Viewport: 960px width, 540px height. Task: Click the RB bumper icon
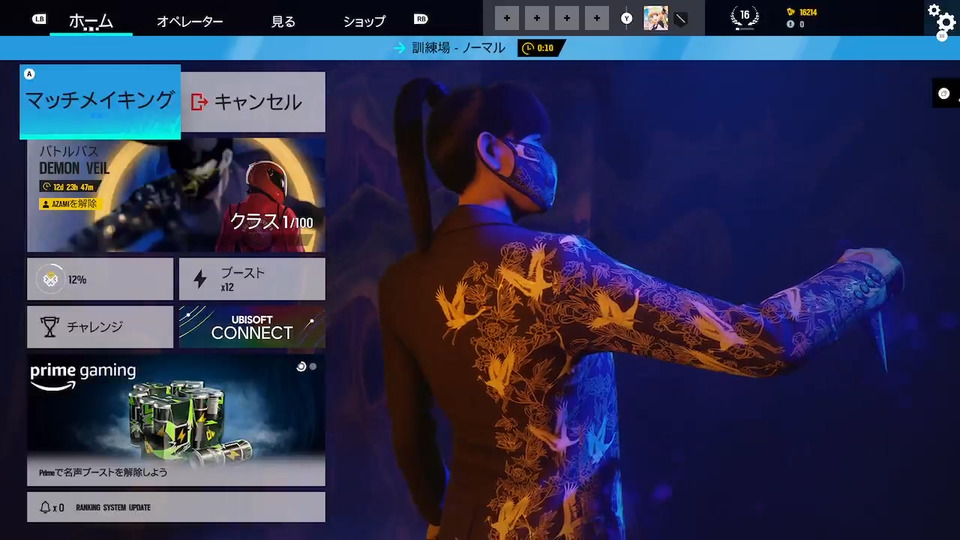(x=421, y=19)
